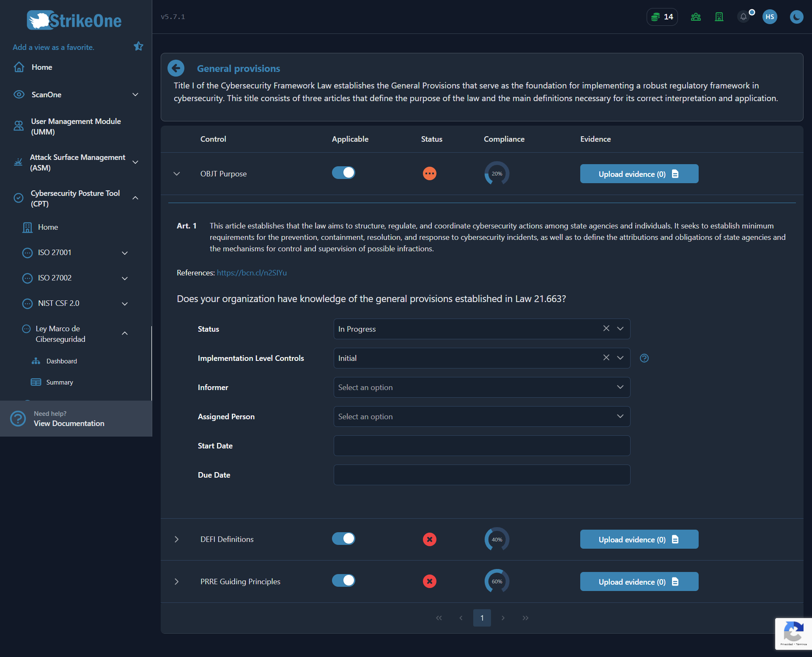
Task: Disable Applicable switch for DEFI Definitions
Action: [343, 539]
